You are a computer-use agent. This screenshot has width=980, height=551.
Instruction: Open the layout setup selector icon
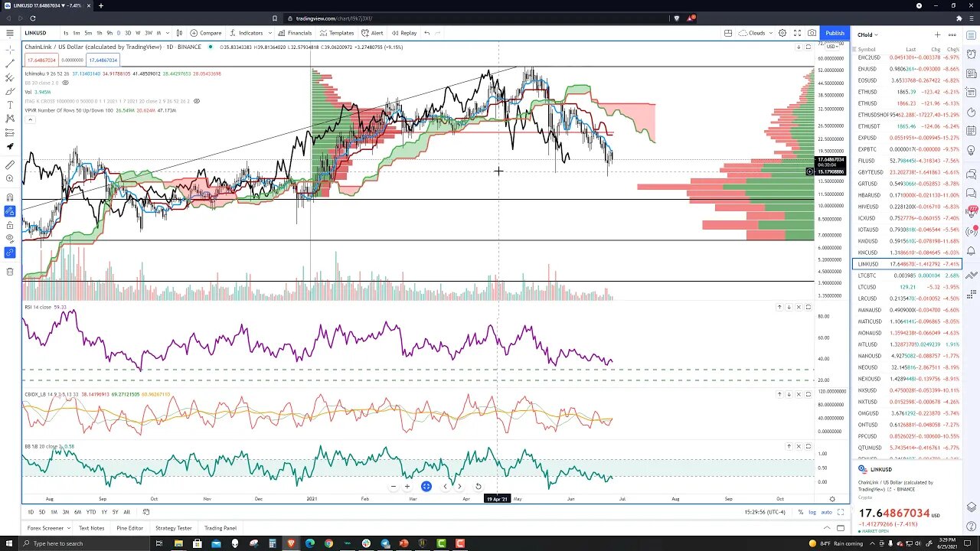pos(728,33)
